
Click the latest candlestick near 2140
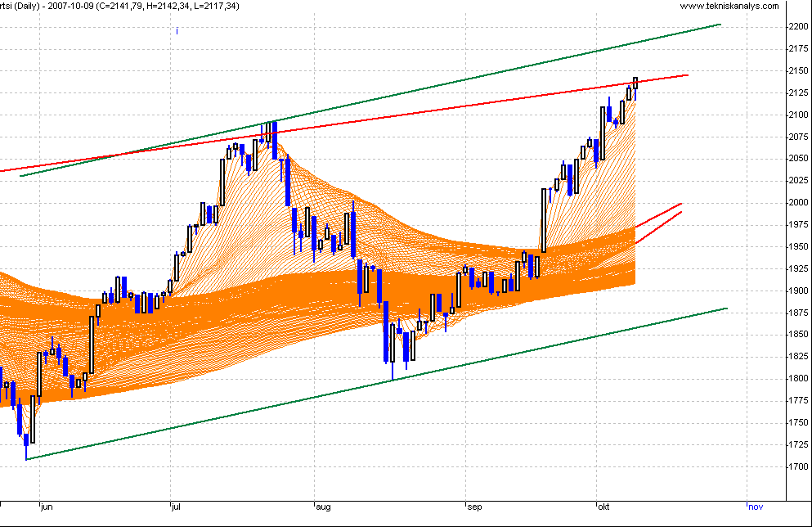coord(635,83)
